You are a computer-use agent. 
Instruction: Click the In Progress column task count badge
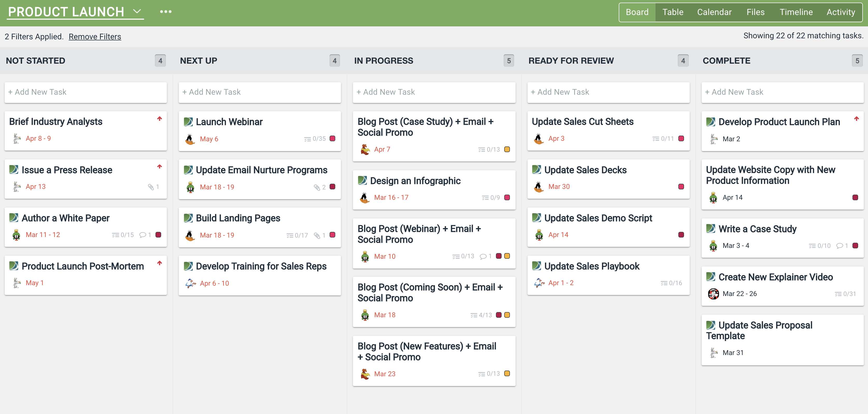508,61
